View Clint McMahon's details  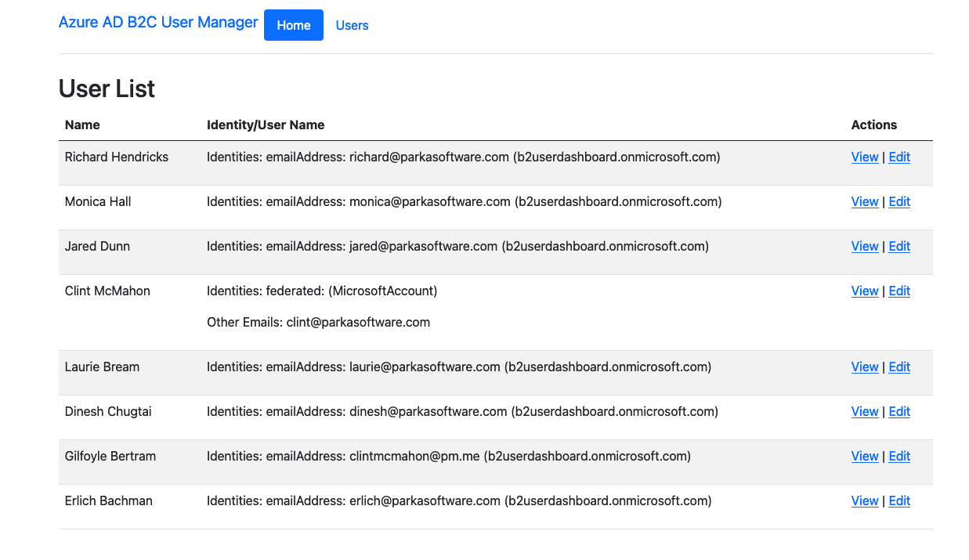(865, 291)
